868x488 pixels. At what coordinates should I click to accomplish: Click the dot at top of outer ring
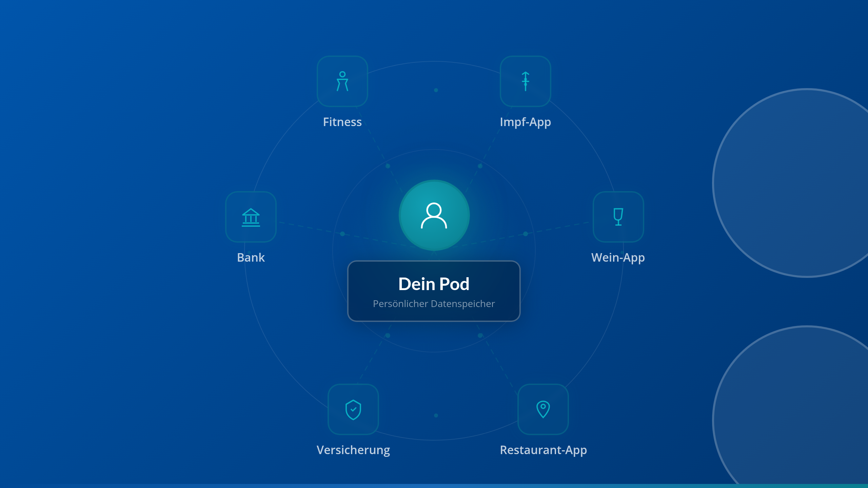[x=436, y=90]
